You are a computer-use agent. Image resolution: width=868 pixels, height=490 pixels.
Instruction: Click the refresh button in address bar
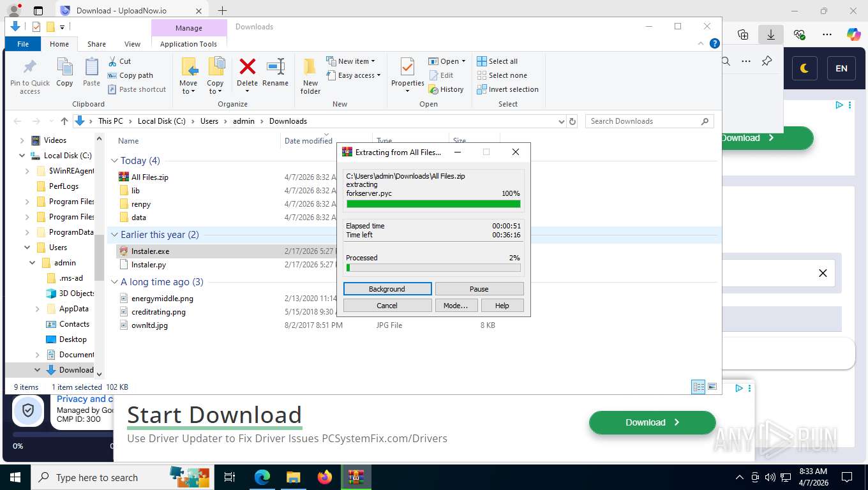coord(572,121)
